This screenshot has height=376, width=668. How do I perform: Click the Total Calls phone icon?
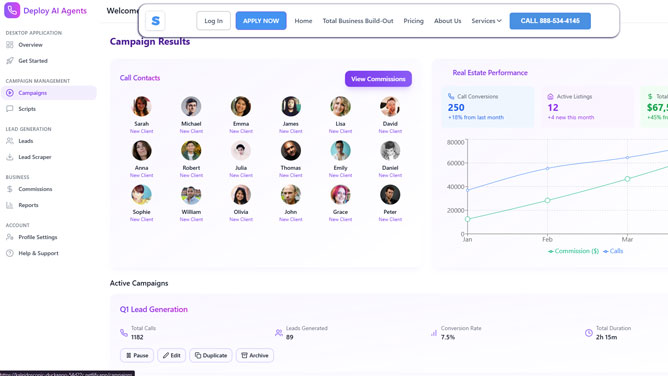pyautogui.click(x=124, y=333)
